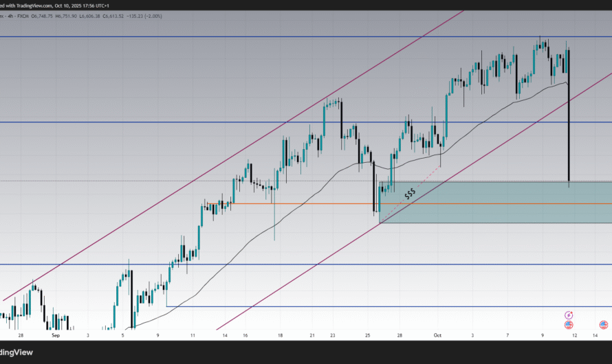Click the FXCM data source label
The image size is (612, 364).
tap(23, 16)
